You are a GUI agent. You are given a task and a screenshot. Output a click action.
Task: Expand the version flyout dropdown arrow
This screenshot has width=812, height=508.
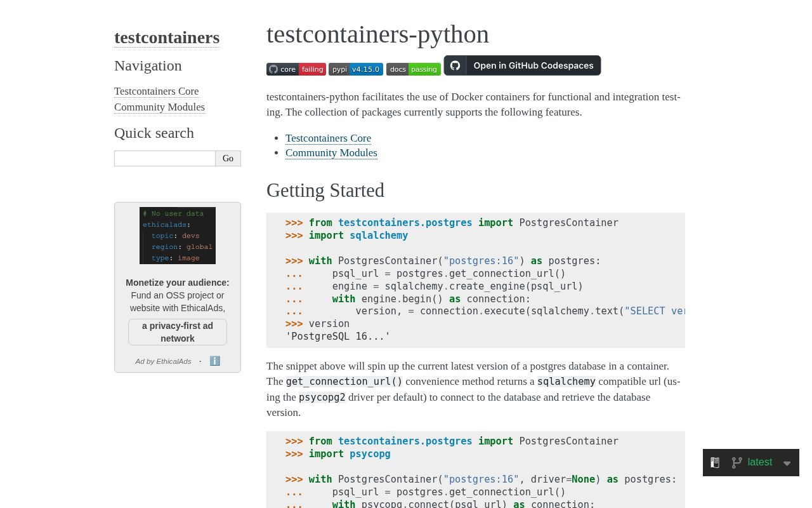[787, 464]
